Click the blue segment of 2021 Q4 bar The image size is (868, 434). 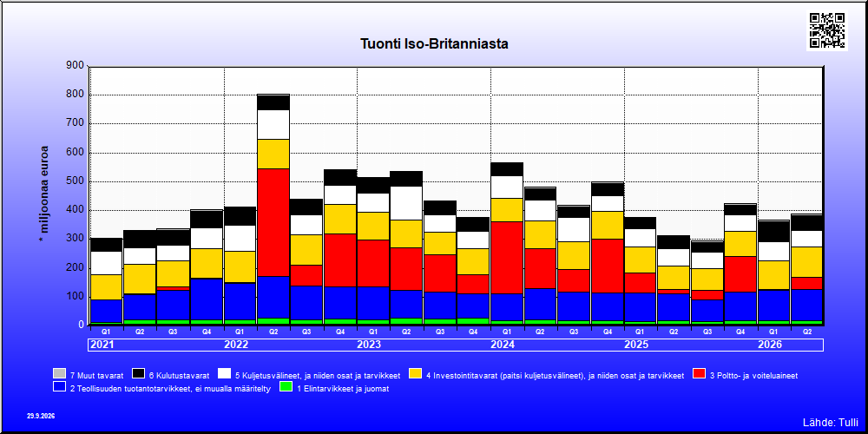pos(207,299)
